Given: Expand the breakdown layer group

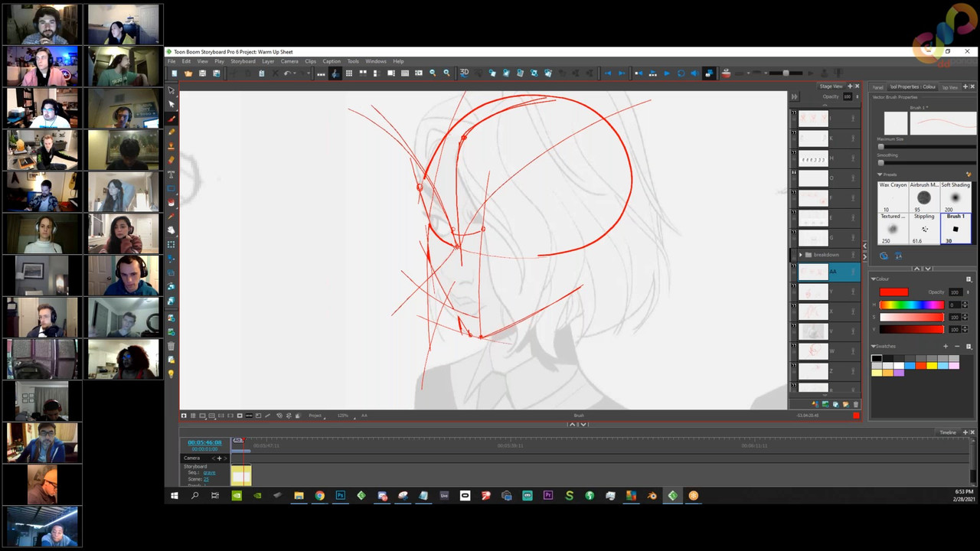Looking at the screenshot, I should [x=801, y=254].
